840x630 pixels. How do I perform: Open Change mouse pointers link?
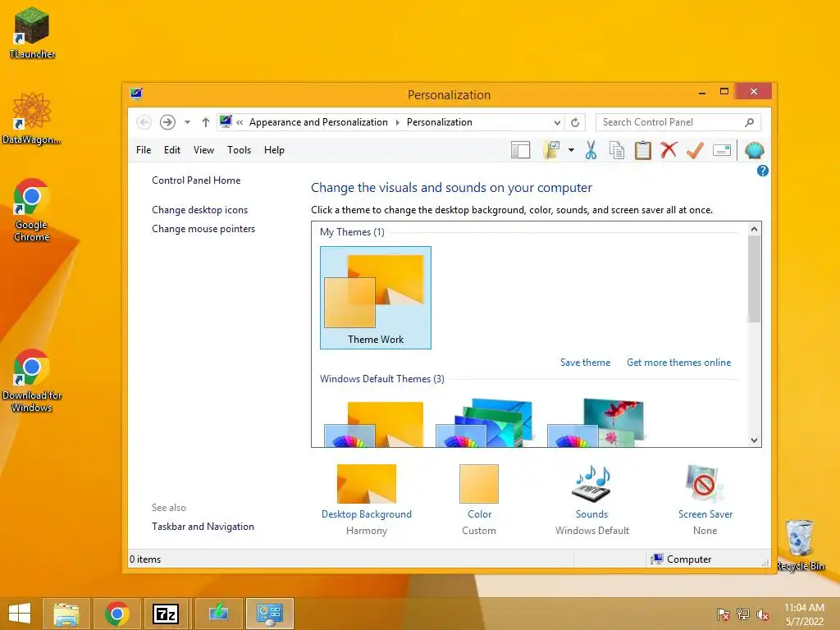[203, 229]
